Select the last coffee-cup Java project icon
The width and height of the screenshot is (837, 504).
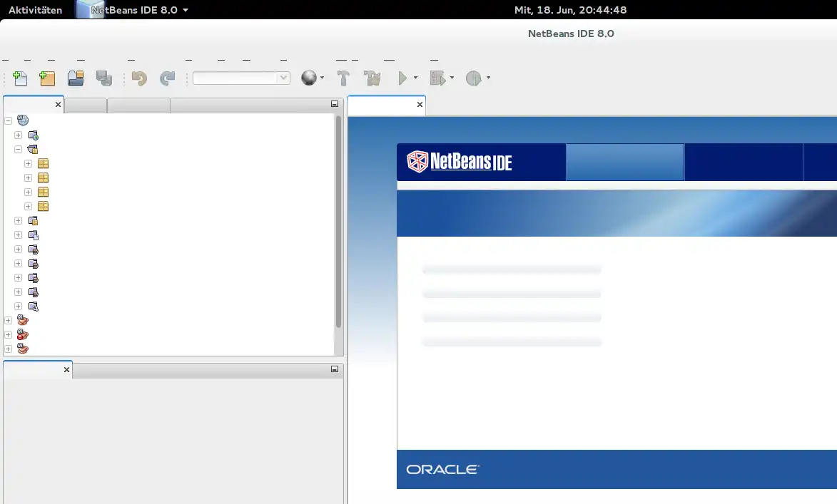pyautogui.click(x=22, y=349)
